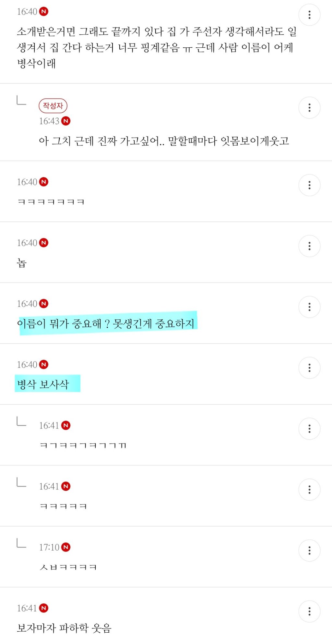
Task: Open more options for 병삭 보사삭 comment
Action: point(309,368)
